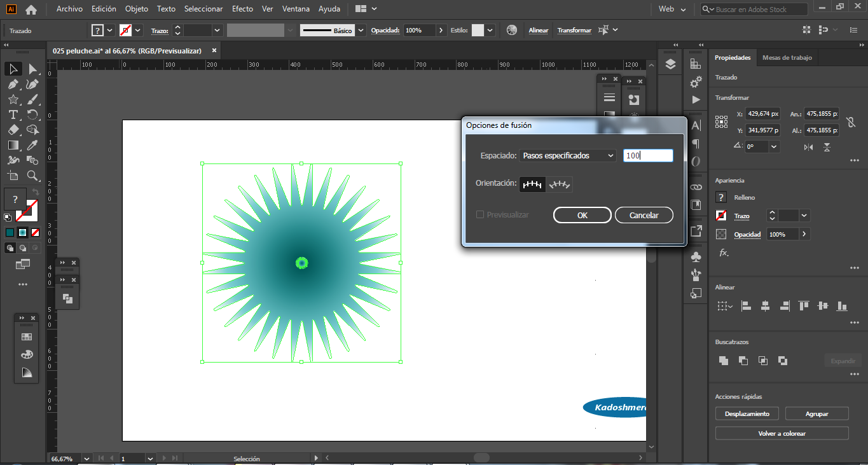Screen dimensions: 868x465
Task: Switch to Mesas de trabajo tab
Action: (x=787, y=57)
